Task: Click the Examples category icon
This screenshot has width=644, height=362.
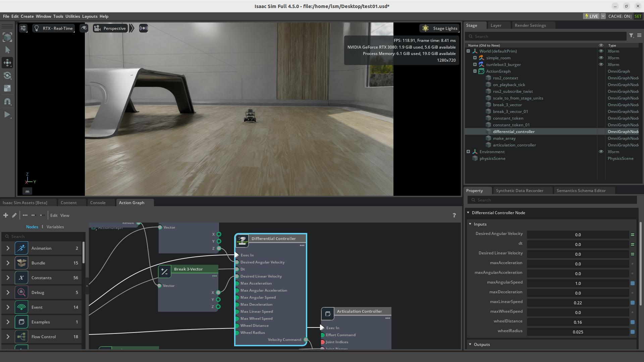Action: (21, 322)
